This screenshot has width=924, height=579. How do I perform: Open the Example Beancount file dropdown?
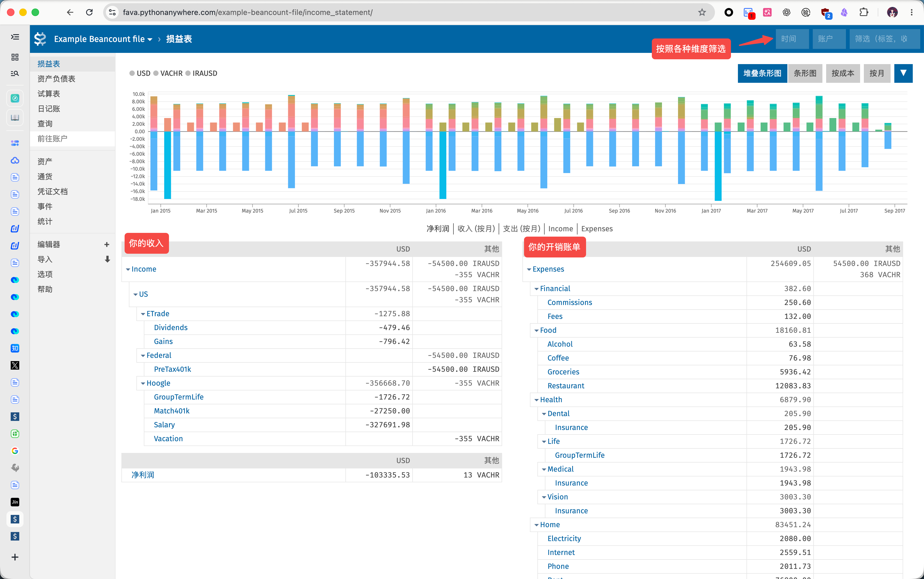coord(103,39)
